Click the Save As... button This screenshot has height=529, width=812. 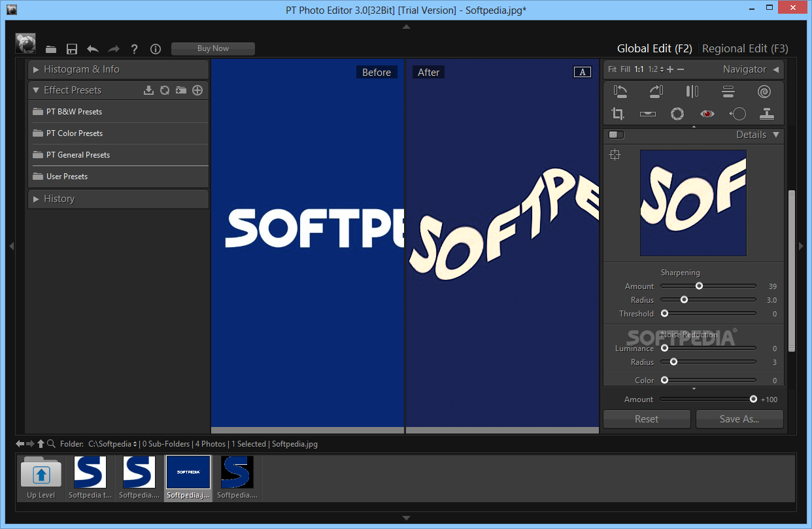pos(739,419)
